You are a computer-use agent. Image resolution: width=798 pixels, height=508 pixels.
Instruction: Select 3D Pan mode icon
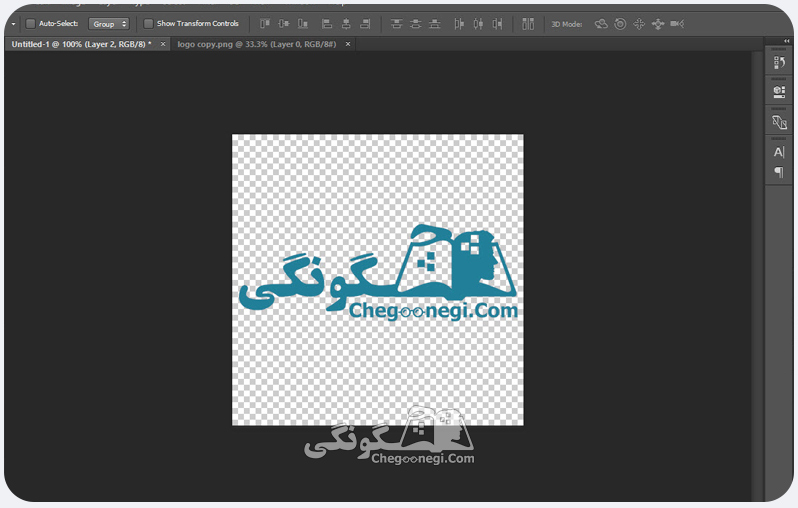639,23
